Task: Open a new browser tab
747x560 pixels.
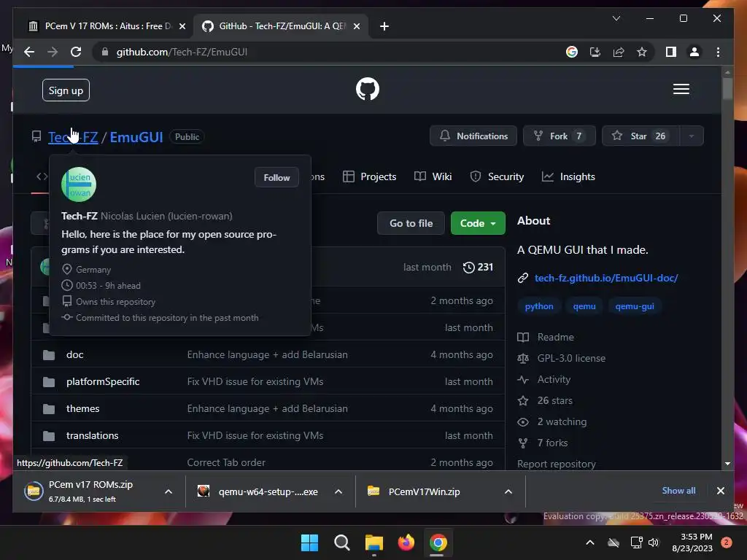Action: click(x=384, y=26)
